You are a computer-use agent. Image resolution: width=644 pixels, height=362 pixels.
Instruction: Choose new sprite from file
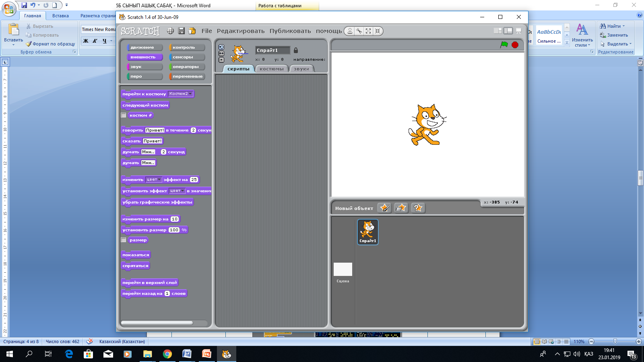(401, 208)
